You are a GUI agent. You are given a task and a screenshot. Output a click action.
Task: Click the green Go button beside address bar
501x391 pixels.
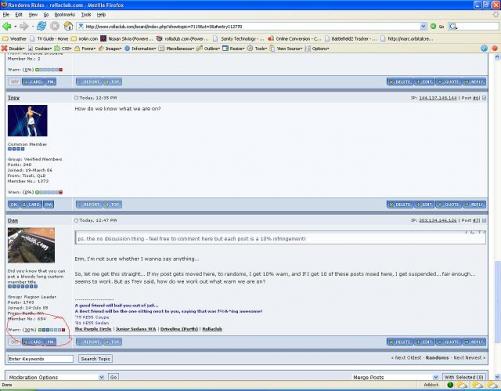pos(433,26)
